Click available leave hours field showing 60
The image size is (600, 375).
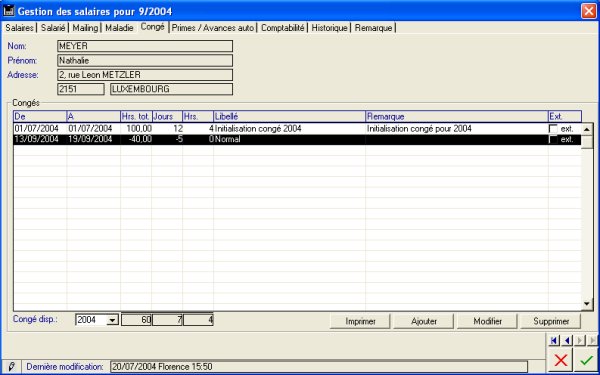click(137, 320)
